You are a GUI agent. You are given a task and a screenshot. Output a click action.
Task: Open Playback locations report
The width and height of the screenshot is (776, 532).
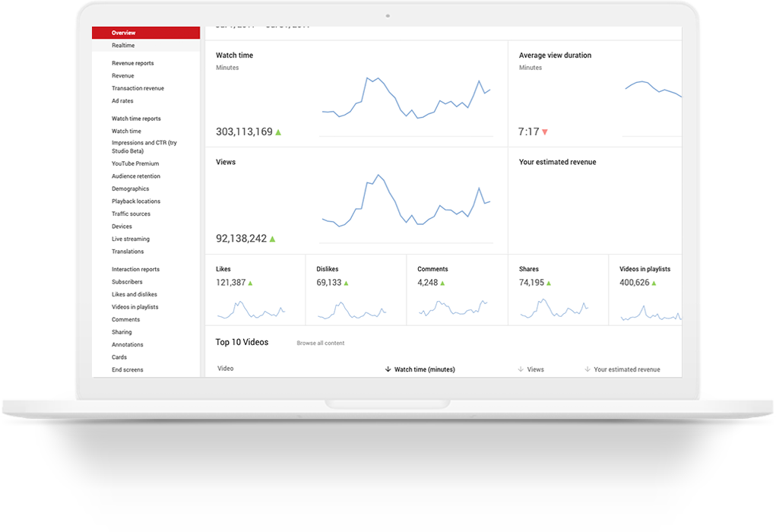point(136,201)
